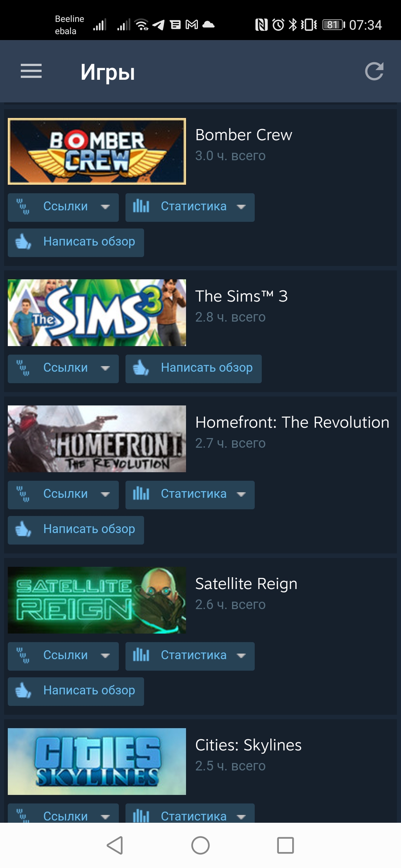401x868 pixels.
Task: Expand the Ссылки dropdown for Bomber Crew
Action: click(63, 207)
